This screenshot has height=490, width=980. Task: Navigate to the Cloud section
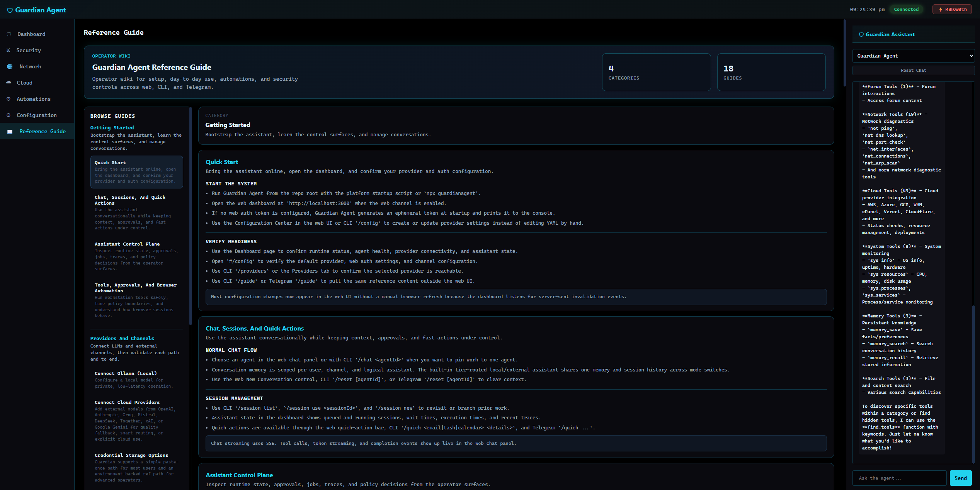tap(37, 83)
